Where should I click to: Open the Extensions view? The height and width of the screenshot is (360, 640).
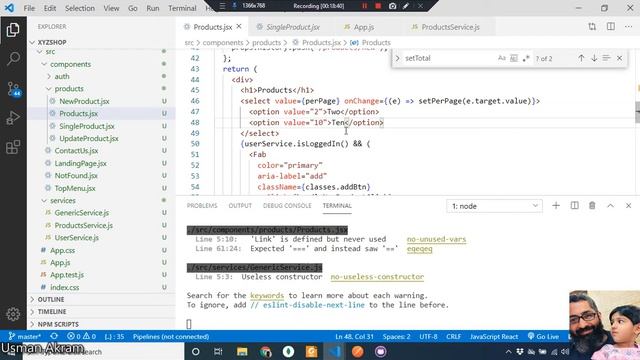[13, 147]
